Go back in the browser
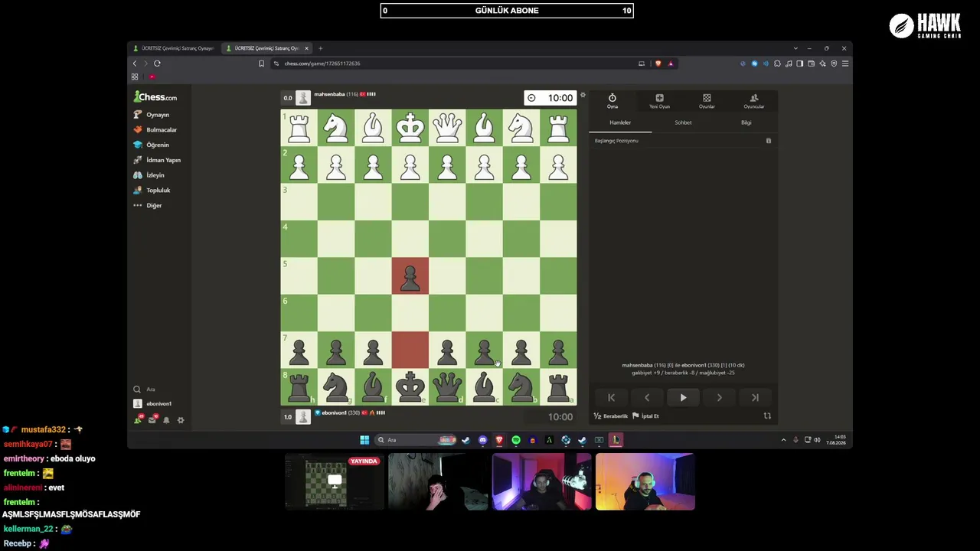 135,64
